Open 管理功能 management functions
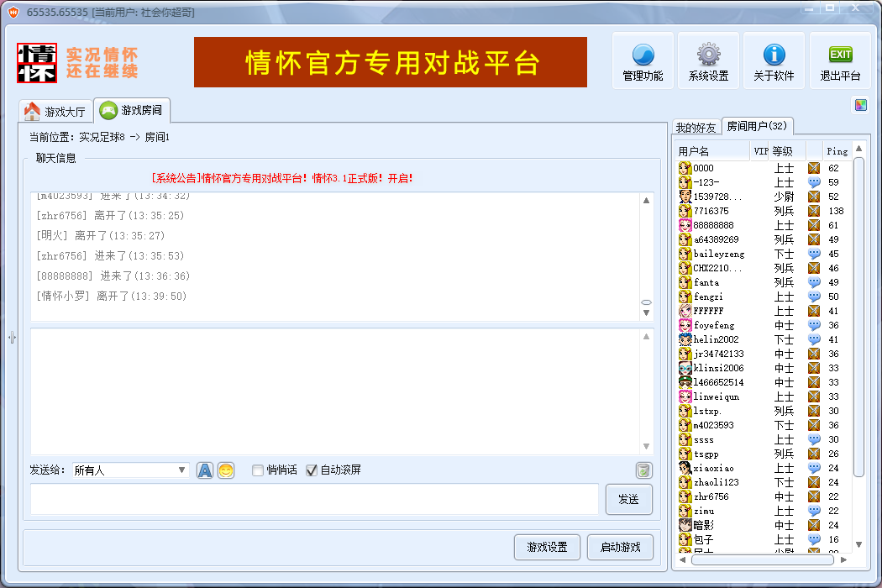Screen dimensions: 882x588 pyautogui.click(x=643, y=61)
